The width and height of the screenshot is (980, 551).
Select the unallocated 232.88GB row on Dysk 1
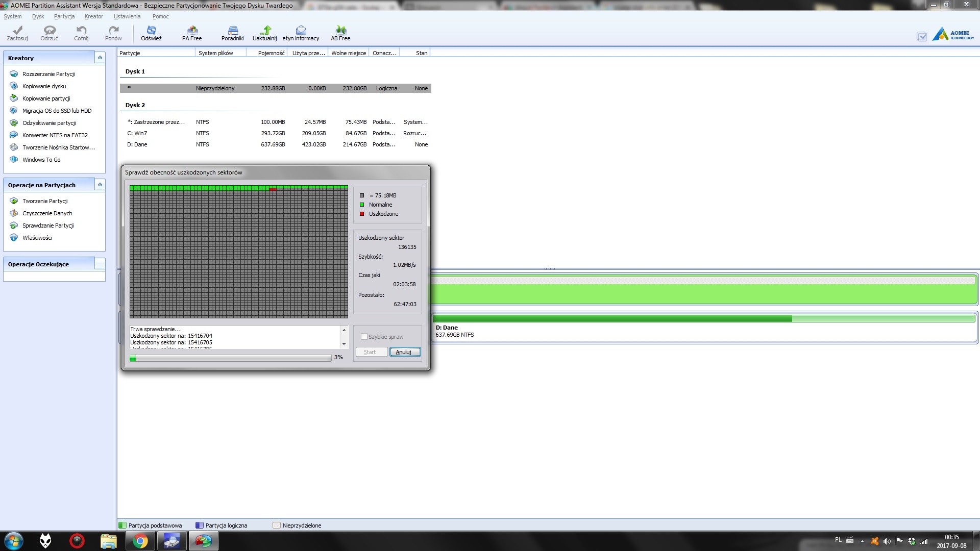276,88
